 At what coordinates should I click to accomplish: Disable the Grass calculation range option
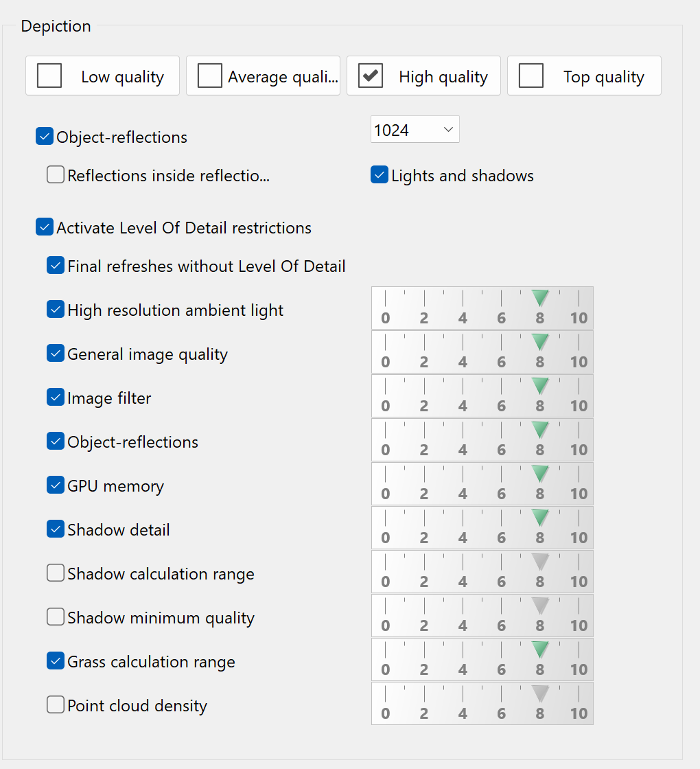pyautogui.click(x=55, y=661)
